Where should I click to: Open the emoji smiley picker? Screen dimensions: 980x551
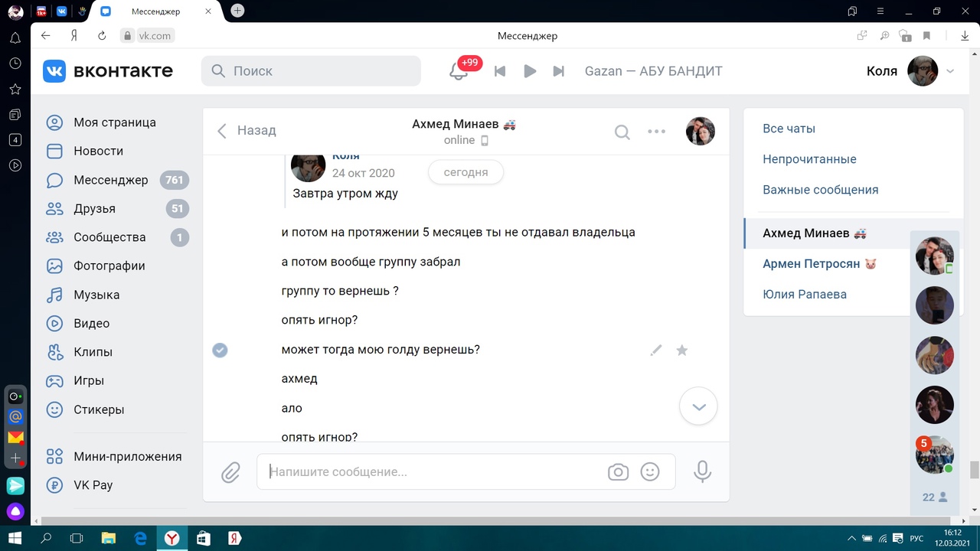(650, 472)
